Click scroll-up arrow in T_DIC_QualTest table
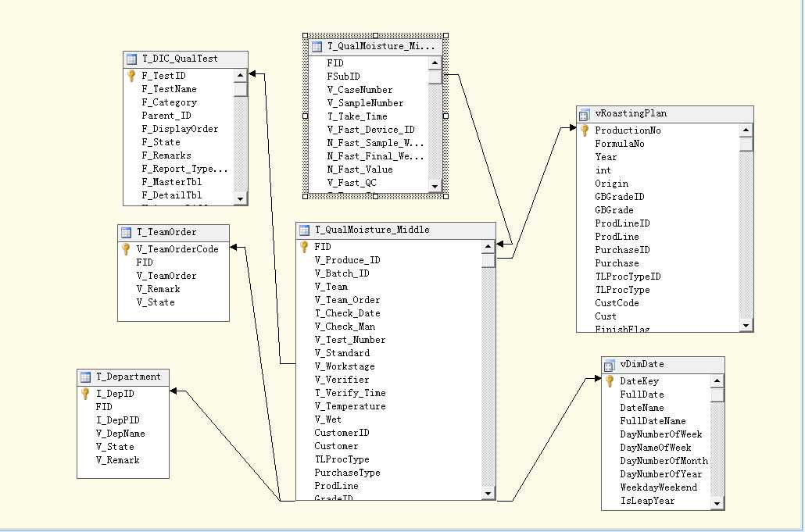Screen dimensions: 805x532 click(x=240, y=76)
